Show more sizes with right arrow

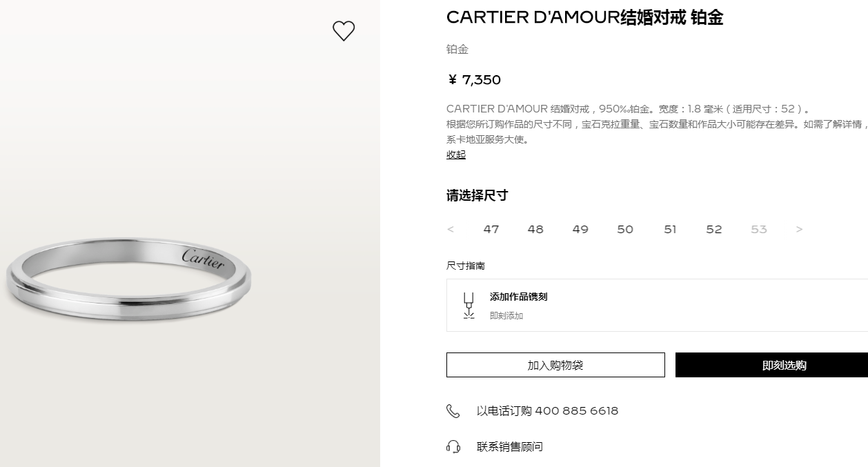click(799, 230)
